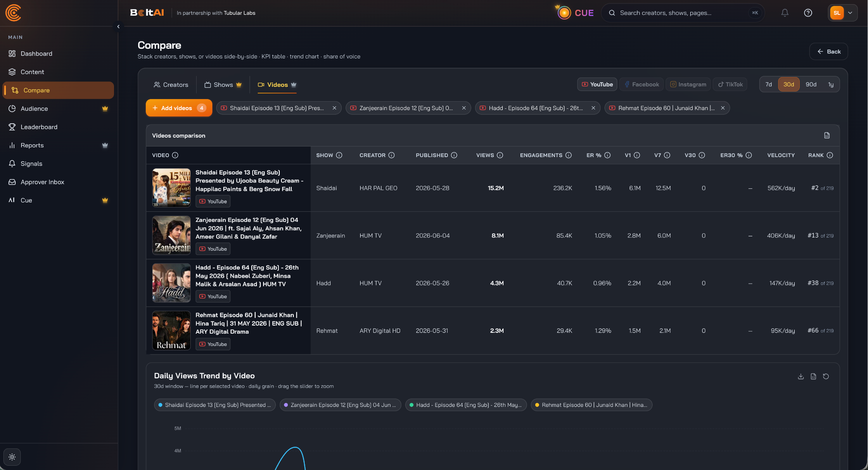
Task: Show info for ENGAGEMENTS column
Action: click(x=569, y=155)
